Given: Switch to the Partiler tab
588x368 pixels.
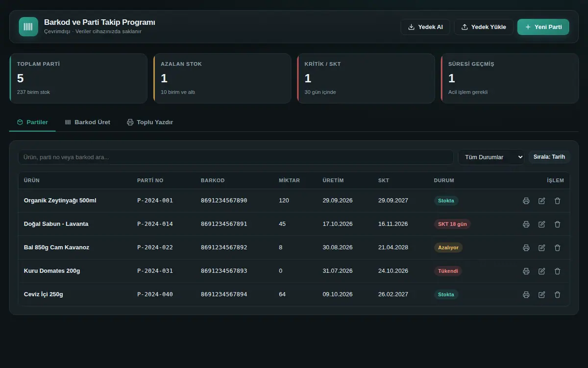Looking at the screenshot, I should click(x=32, y=122).
